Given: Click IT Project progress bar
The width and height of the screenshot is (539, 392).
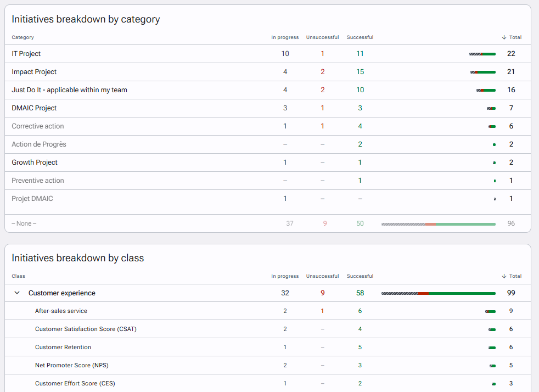Looking at the screenshot, I should click(482, 54).
